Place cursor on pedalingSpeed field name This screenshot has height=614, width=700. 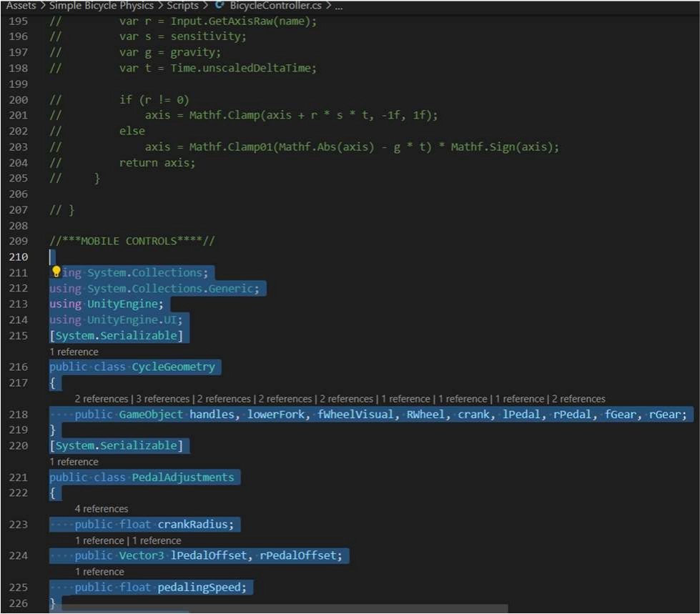click(199, 588)
